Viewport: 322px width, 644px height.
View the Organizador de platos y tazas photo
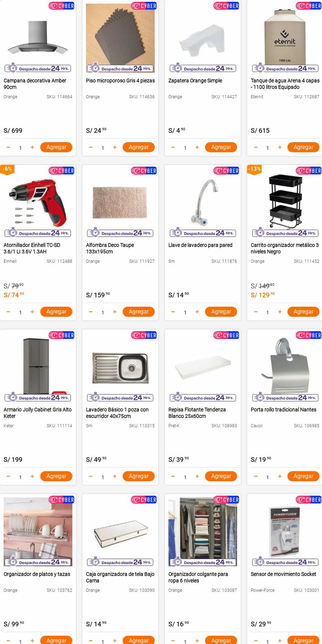[38, 531]
